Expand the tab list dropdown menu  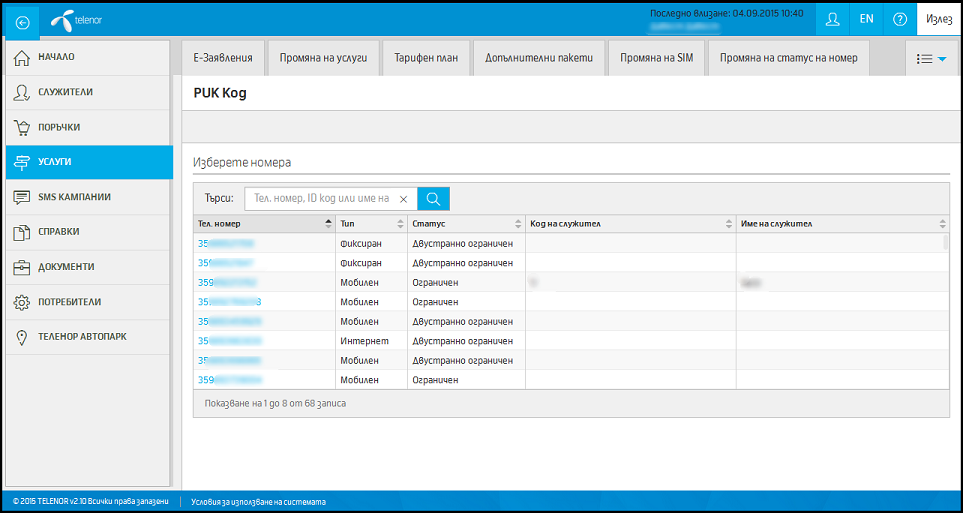click(x=931, y=59)
